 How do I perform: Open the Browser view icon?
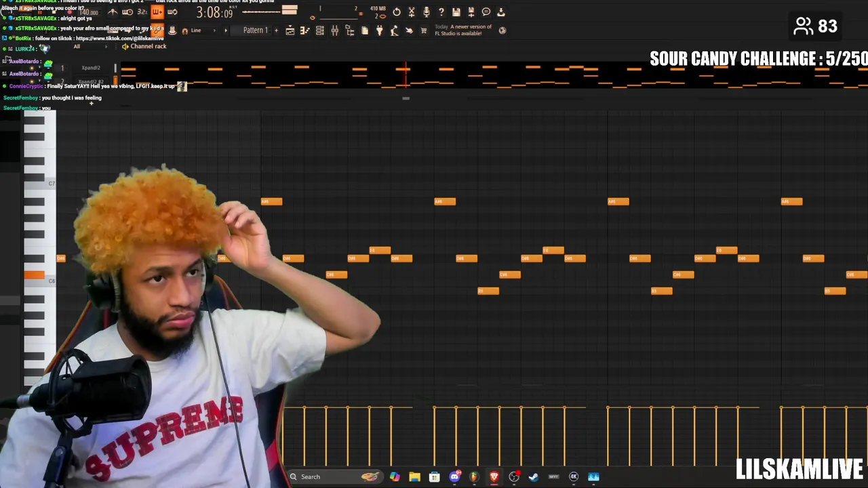pos(350,30)
